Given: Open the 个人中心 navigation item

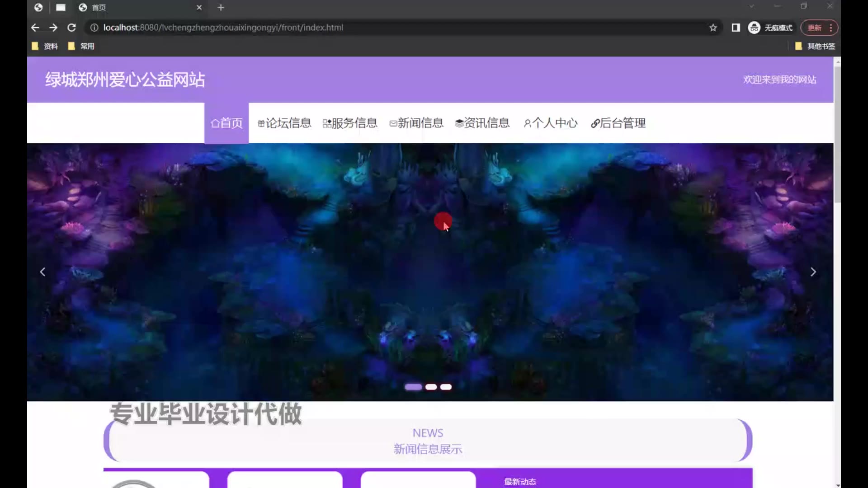Looking at the screenshot, I should 551,123.
